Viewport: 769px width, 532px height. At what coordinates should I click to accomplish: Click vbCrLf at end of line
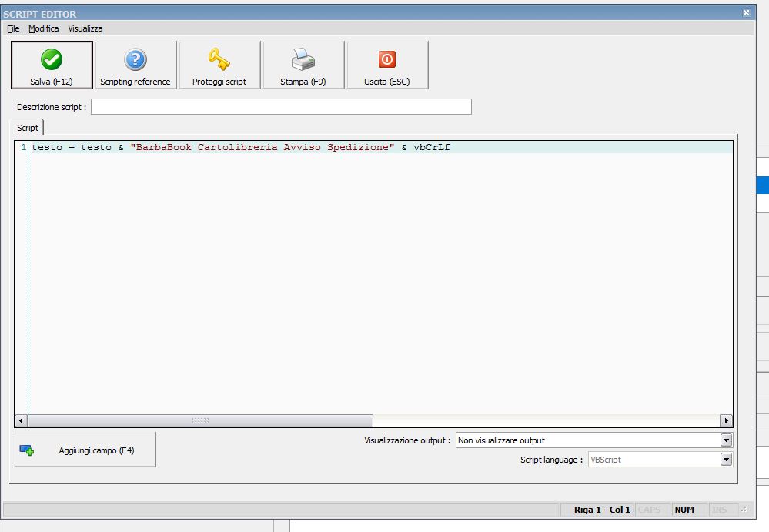point(432,147)
